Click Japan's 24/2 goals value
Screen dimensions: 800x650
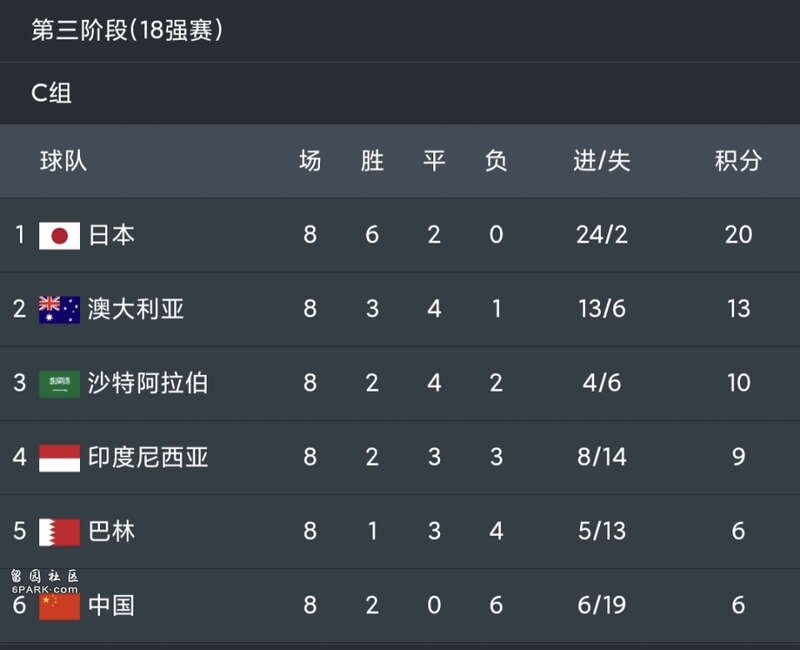(x=602, y=235)
